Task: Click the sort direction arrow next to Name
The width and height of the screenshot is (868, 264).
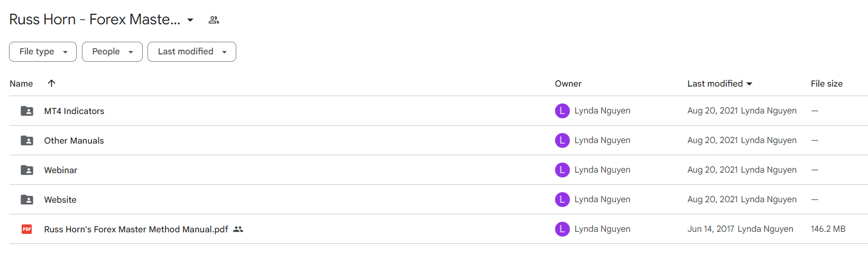Action: [51, 83]
